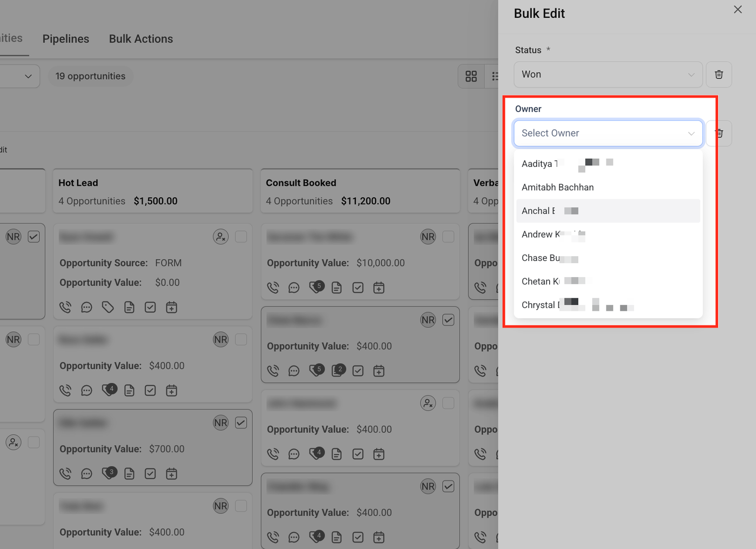Switch to grid board view icon
Screen dimensions: 756x549
coord(471,76)
